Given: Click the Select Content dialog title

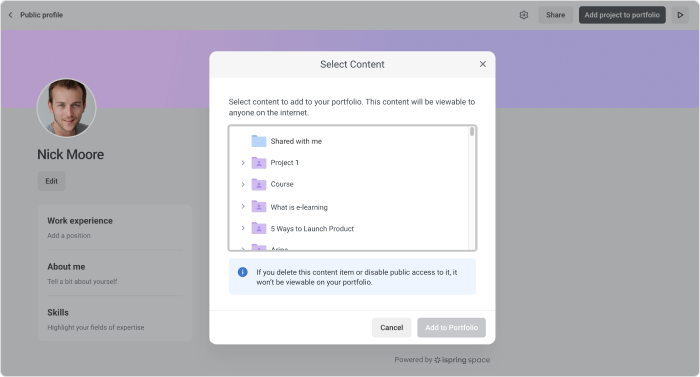Looking at the screenshot, I should click(x=352, y=64).
